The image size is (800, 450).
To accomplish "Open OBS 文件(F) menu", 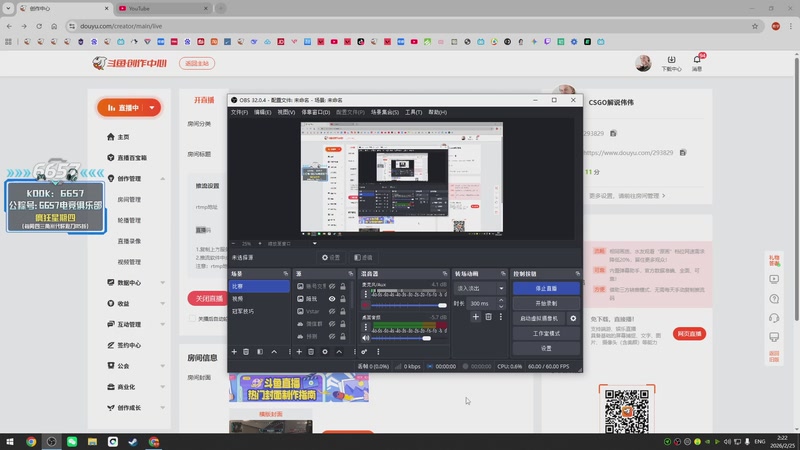I will (239, 112).
